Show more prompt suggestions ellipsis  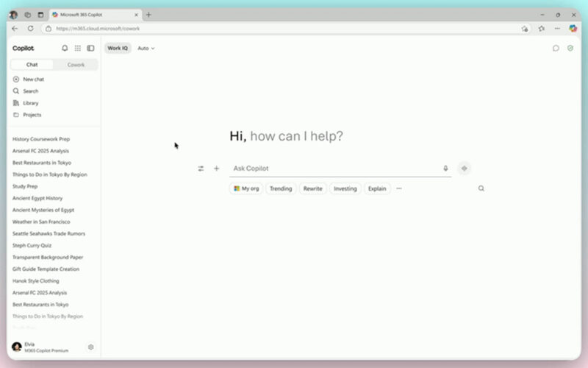[399, 188]
